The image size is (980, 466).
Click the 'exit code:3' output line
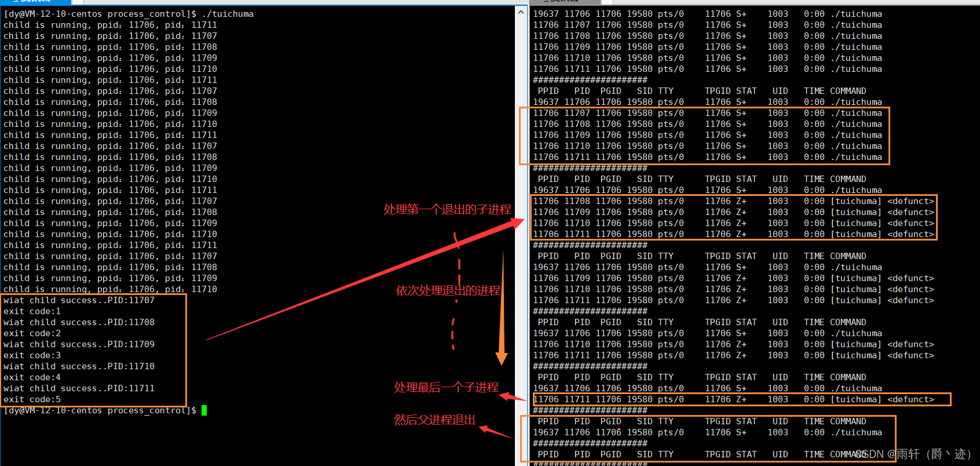coord(32,355)
